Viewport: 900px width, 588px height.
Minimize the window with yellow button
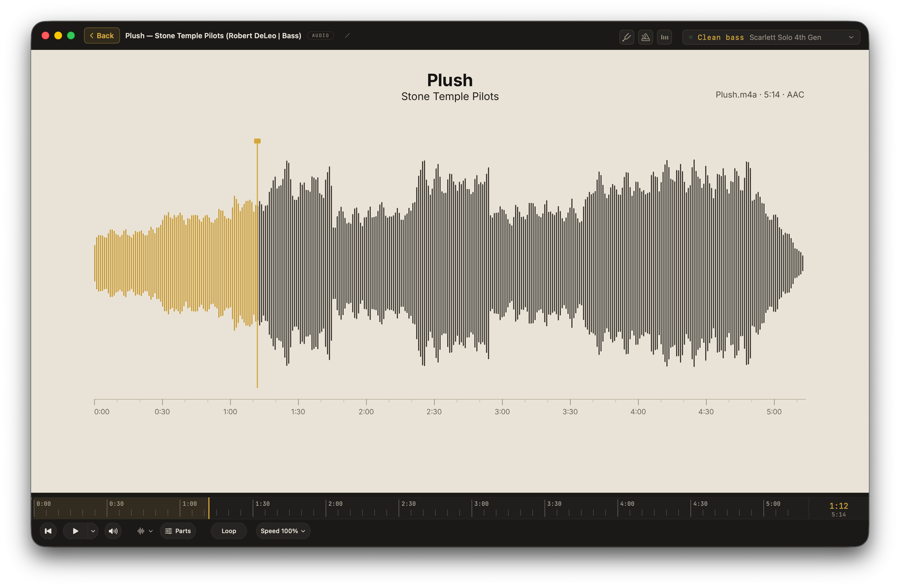[x=58, y=35]
